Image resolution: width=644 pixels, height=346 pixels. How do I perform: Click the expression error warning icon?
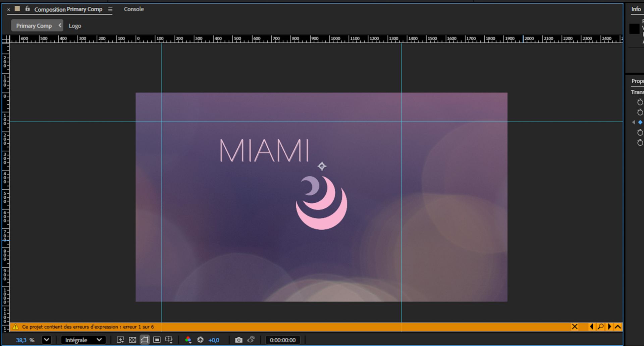[15, 327]
